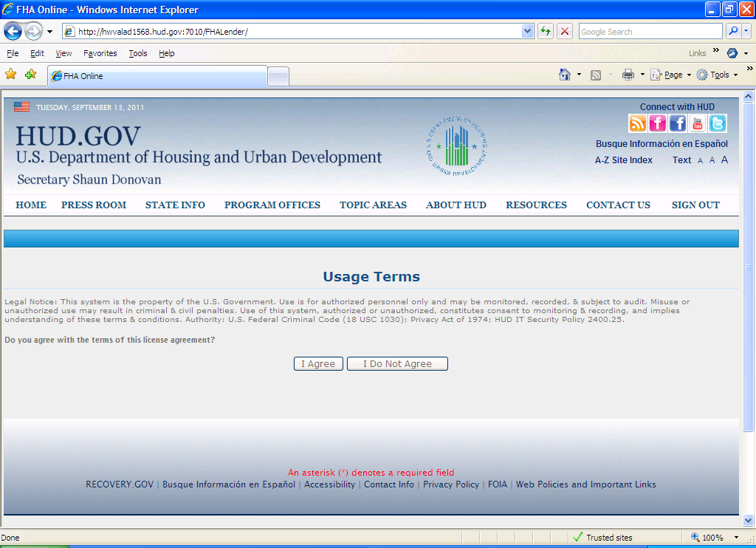This screenshot has width=756, height=548.
Task: Open the recent pages dropdown beside Forward
Action: click(49, 32)
